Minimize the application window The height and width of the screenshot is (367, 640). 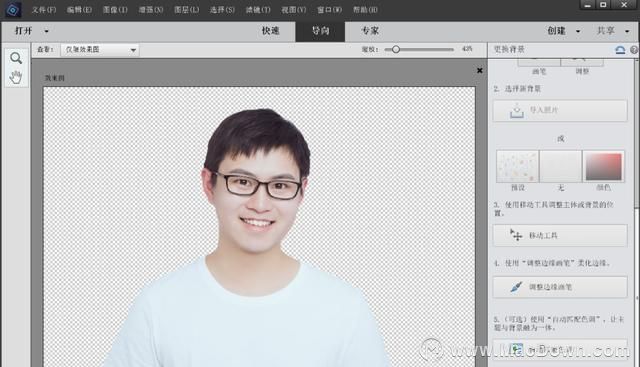(x=587, y=5)
